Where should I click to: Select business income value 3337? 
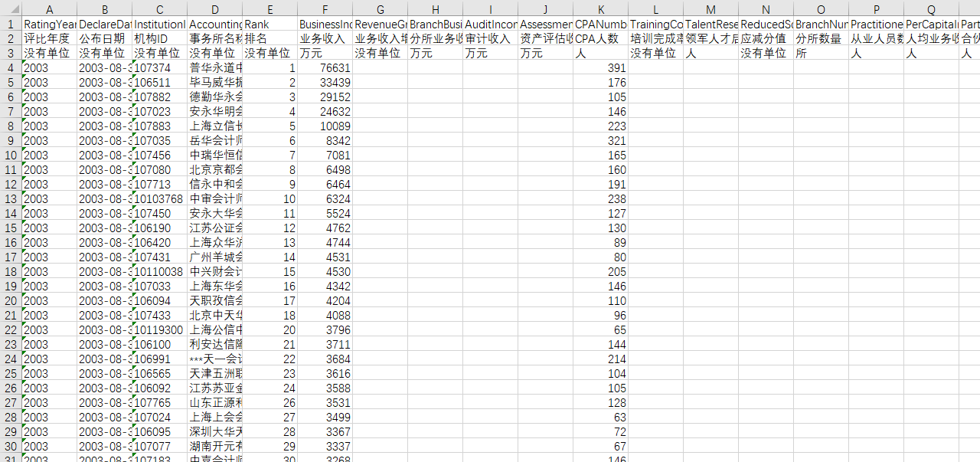pos(325,446)
